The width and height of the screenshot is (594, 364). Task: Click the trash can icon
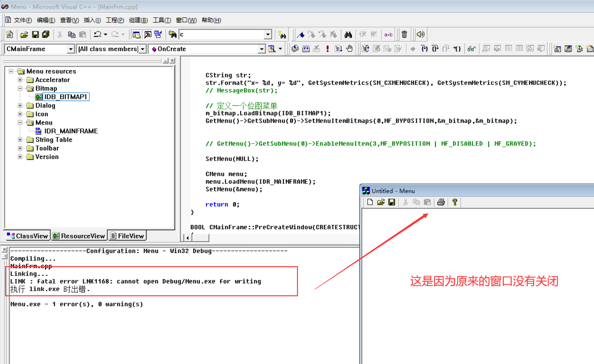404,34
